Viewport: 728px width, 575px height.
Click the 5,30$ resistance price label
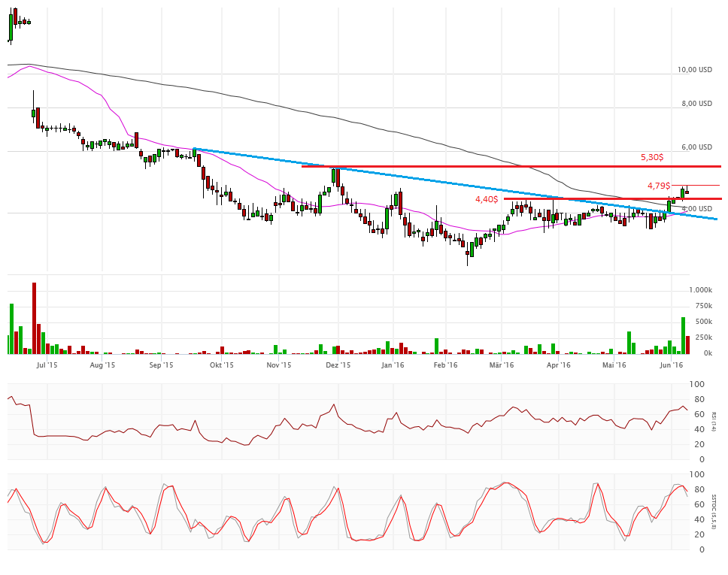tap(651, 157)
